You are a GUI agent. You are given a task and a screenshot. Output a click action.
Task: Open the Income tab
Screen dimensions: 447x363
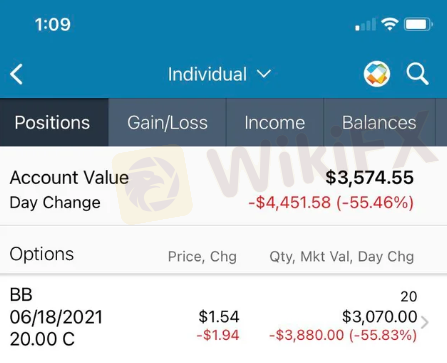[x=275, y=122]
